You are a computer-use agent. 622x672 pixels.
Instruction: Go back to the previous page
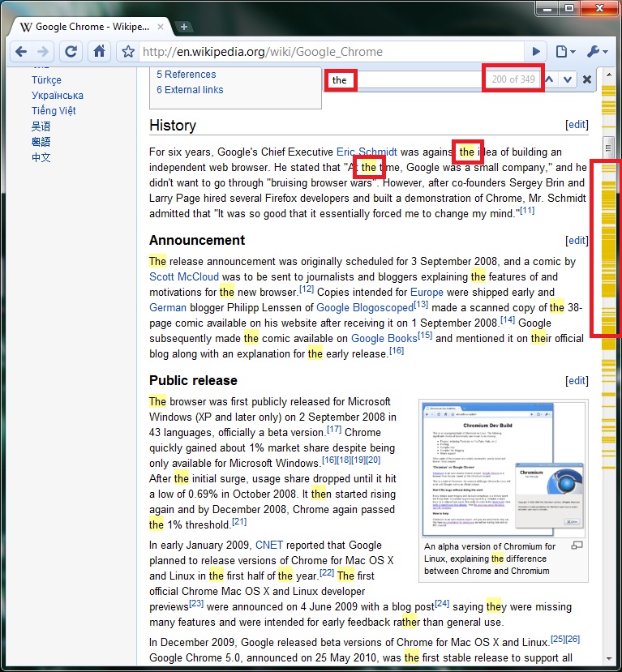click(x=21, y=52)
